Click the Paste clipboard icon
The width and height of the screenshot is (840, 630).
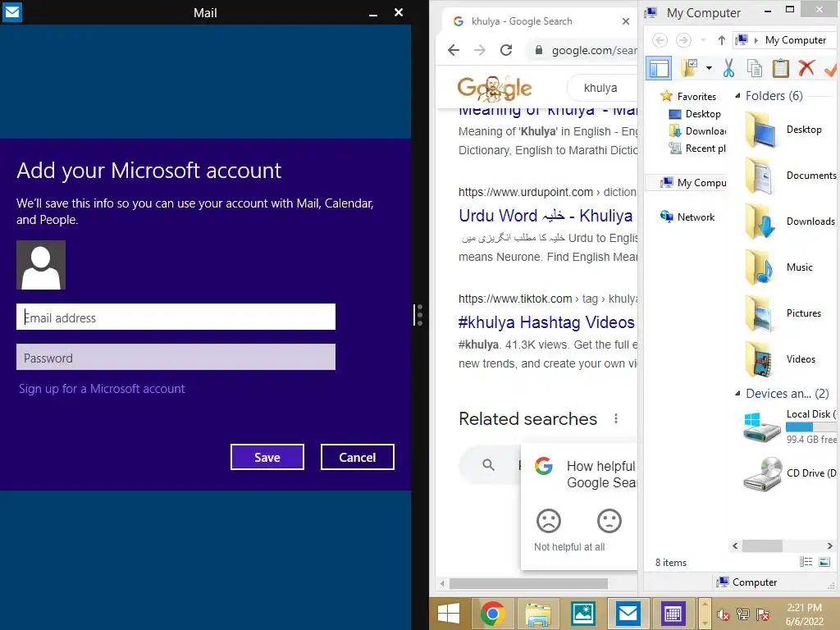tap(781, 68)
